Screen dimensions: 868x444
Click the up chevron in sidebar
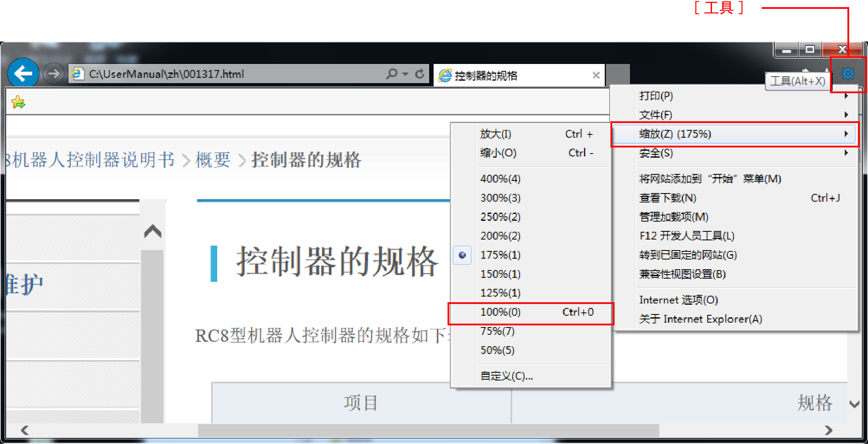coord(153,231)
